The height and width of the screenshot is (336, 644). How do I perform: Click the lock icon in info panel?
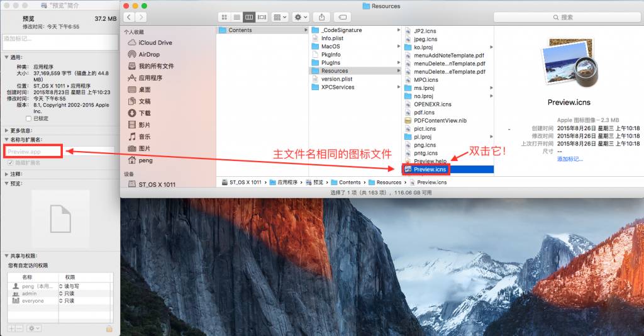tap(109, 328)
